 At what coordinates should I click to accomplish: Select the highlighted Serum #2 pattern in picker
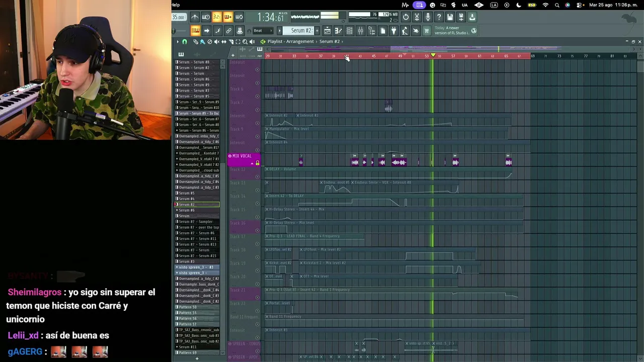tap(197, 205)
